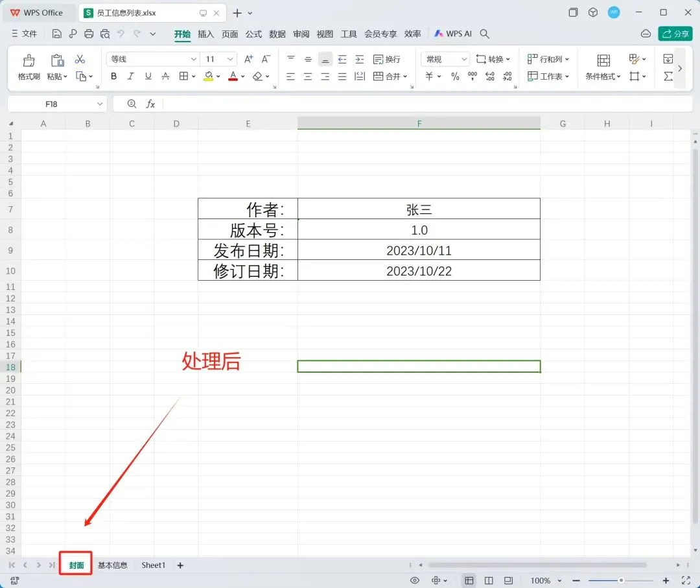This screenshot has height=588, width=700.
Task: Decrease indent icon
Action: [x=342, y=59]
